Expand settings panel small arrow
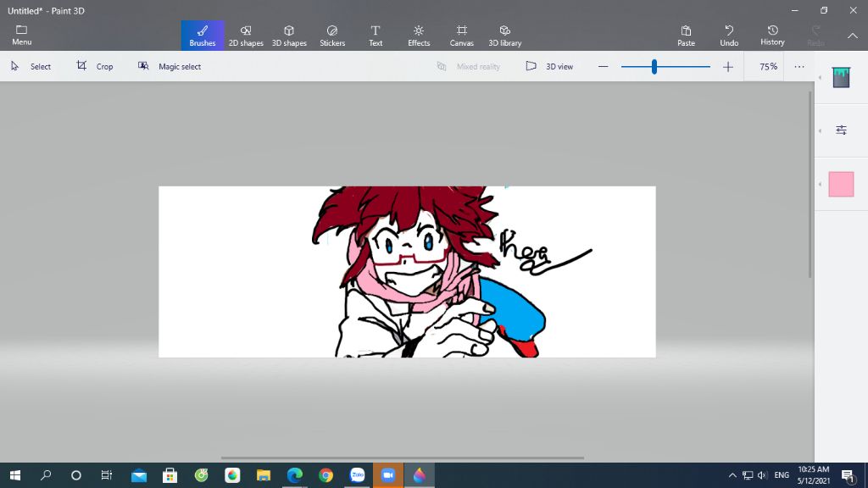 pyautogui.click(x=820, y=130)
